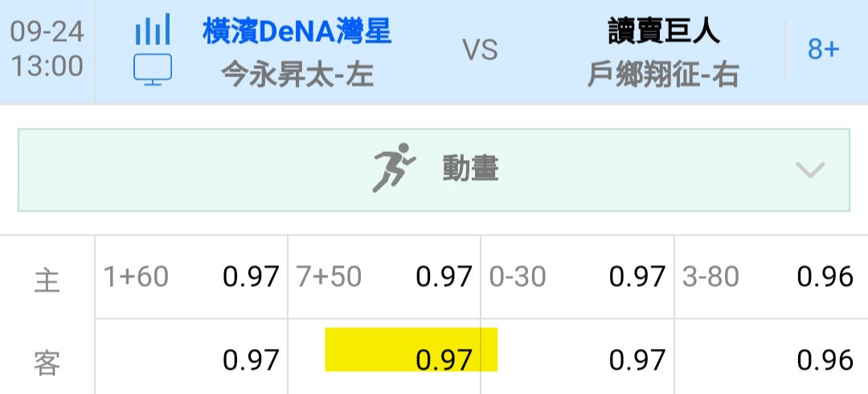This screenshot has height=394, width=868.
Task: Tap the live TV monitor icon
Action: (x=153, y=69)
